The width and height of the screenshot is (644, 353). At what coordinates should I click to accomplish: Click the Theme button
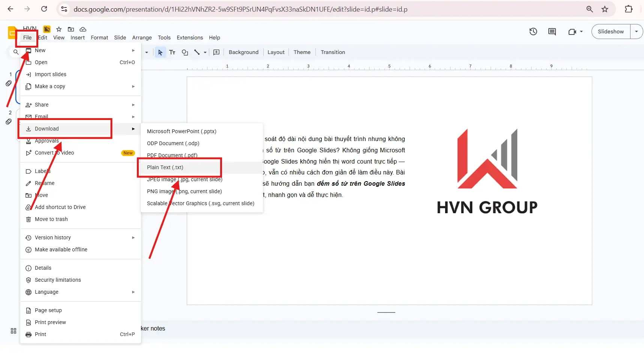302,52
